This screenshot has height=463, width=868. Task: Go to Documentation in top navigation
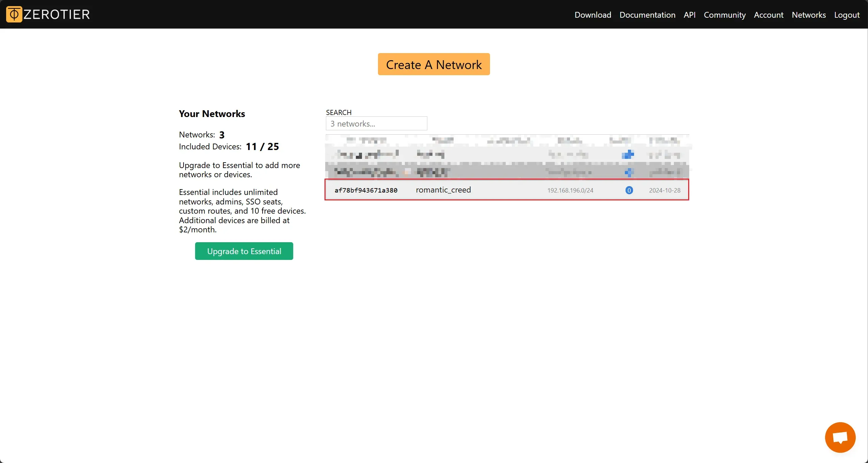coord(647,15)
